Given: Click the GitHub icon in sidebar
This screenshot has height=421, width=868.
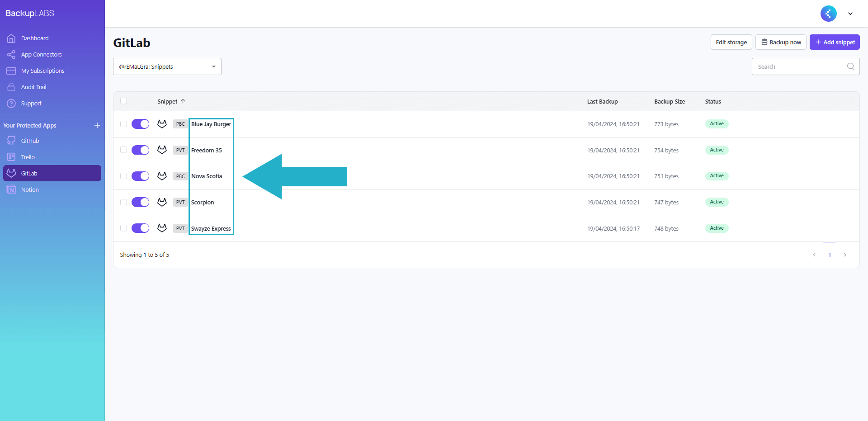Looking at the screenshot, I should [11, 141].
